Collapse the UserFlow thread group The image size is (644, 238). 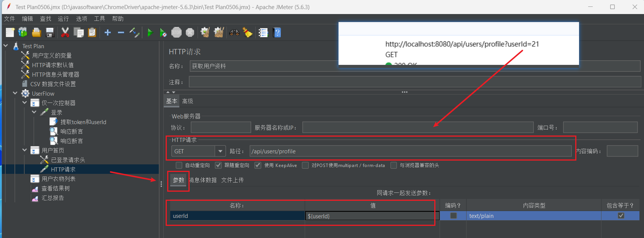click(15, 93)
